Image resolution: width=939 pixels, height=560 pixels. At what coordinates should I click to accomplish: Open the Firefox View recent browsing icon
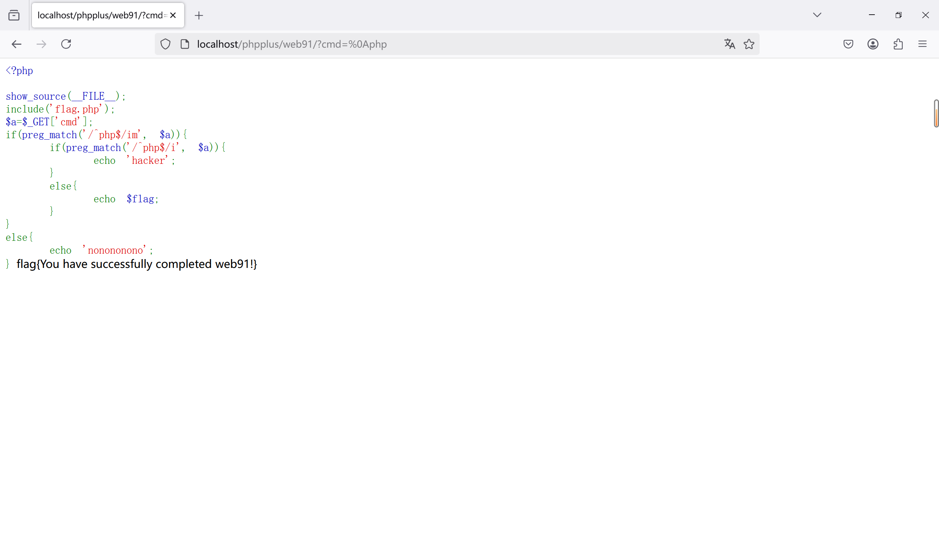tap(14, 15)
